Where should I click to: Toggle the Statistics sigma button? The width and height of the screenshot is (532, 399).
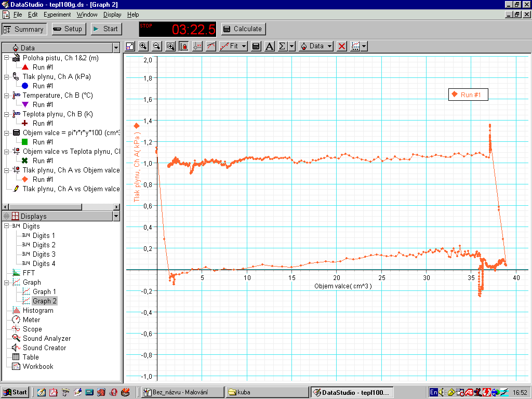[282, 46]
